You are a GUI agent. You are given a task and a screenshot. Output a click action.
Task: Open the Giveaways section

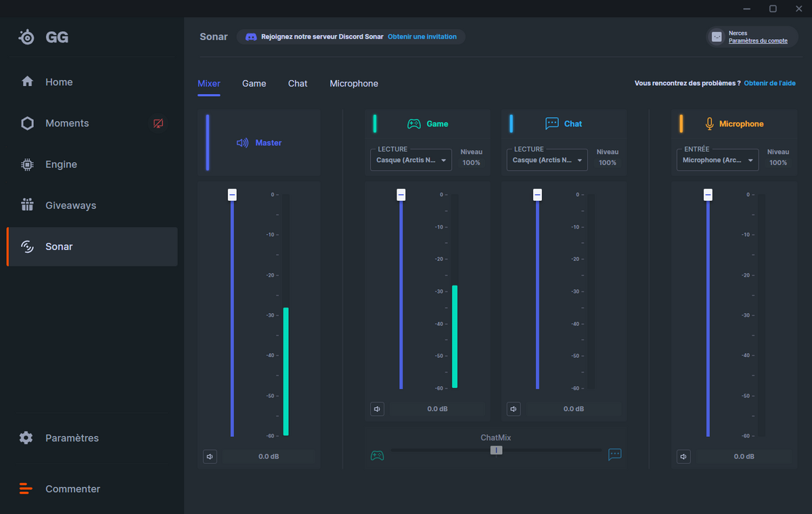pyautogui.click(x=92, y=206)
